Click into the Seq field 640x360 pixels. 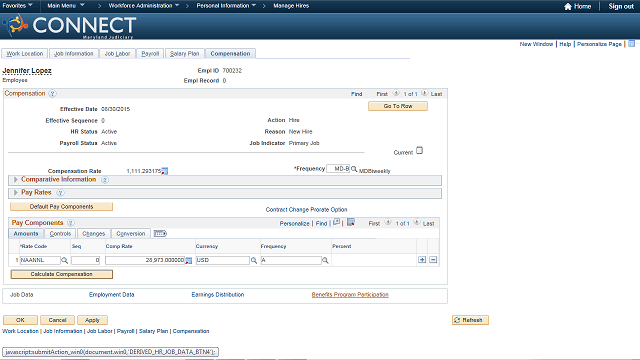pyautogui.click(x=86, y=260)
